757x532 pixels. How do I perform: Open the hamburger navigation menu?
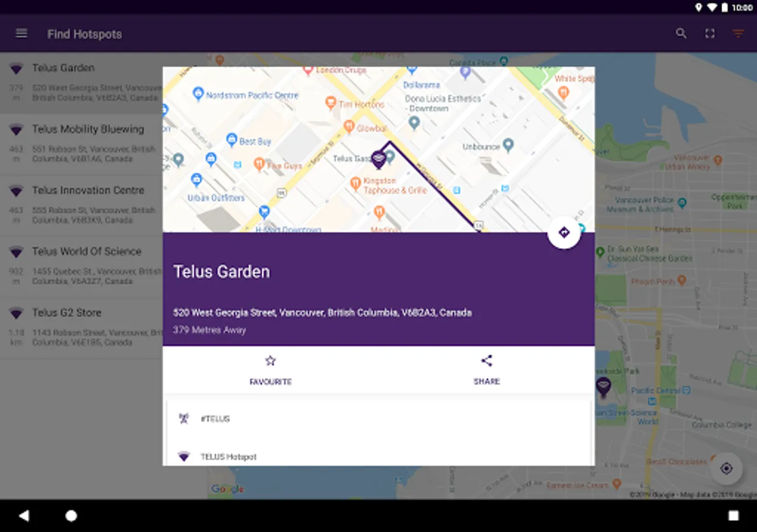(x=21, y=34)
